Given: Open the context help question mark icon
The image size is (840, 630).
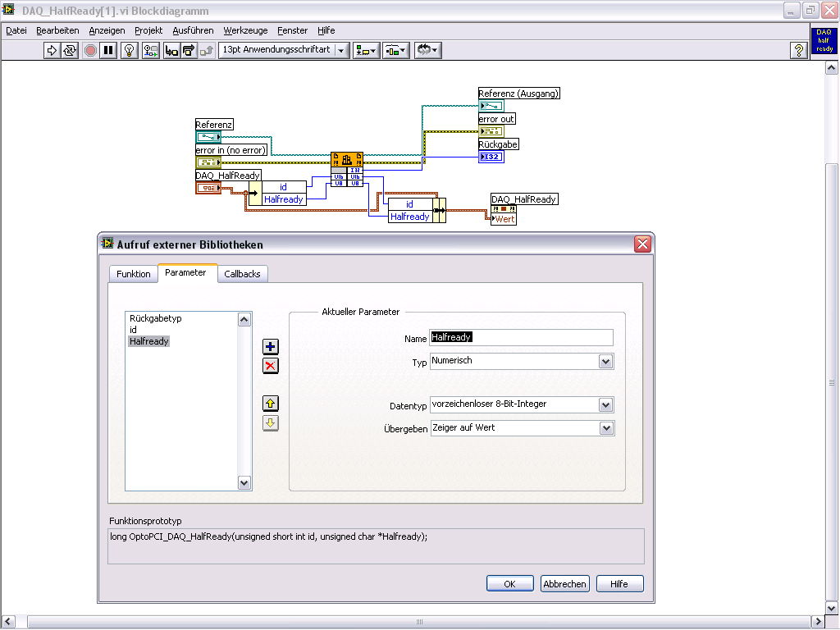Looking at the screenshot, I should [x=798, y=51].
